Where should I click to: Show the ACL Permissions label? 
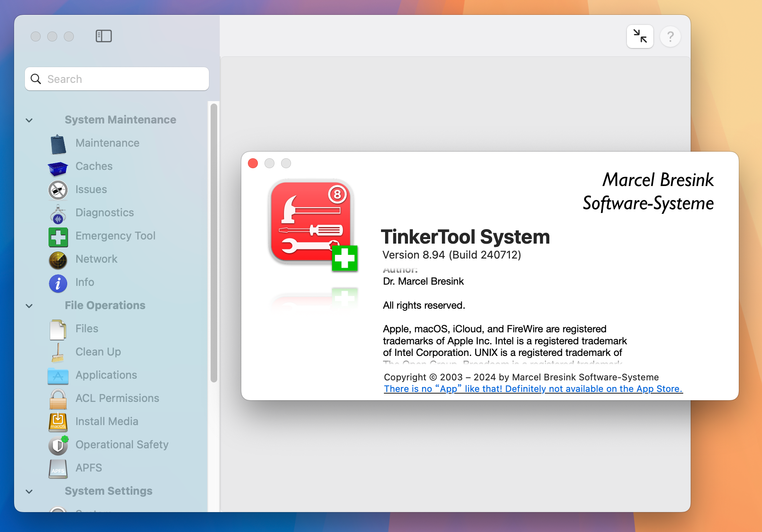(117, 398)
